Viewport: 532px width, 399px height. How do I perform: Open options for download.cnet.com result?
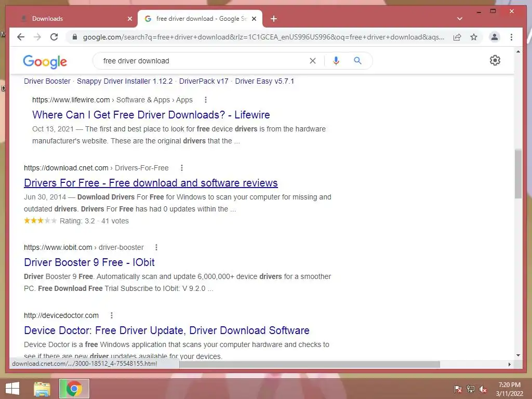182,168
